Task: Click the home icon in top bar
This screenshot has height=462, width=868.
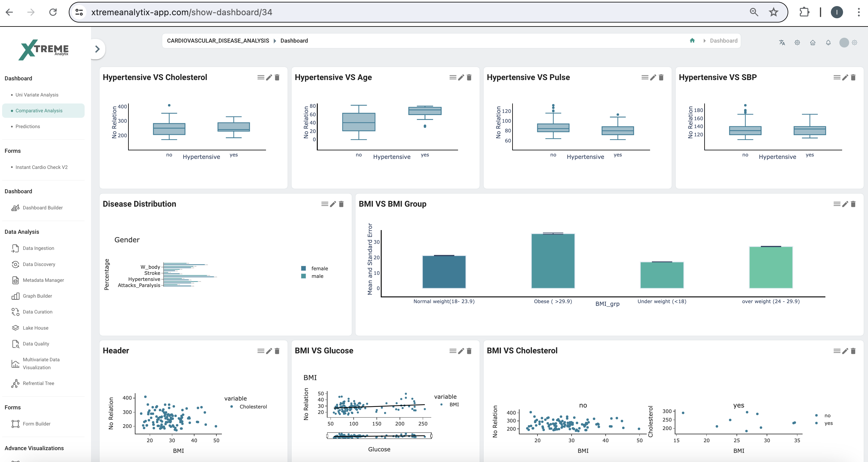Action: click(813, 43)
